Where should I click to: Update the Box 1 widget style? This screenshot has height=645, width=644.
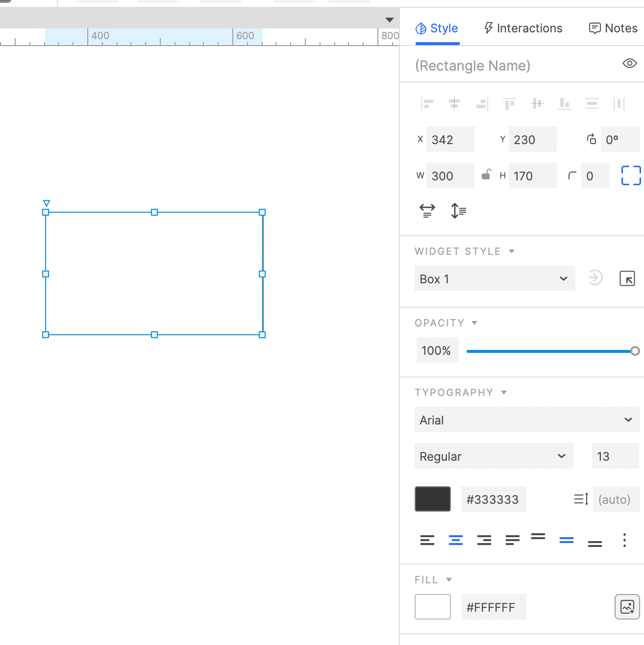coord(595,278)
